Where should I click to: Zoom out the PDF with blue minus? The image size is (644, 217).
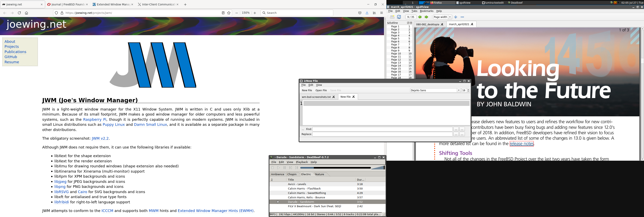click(x=462, y=17)
